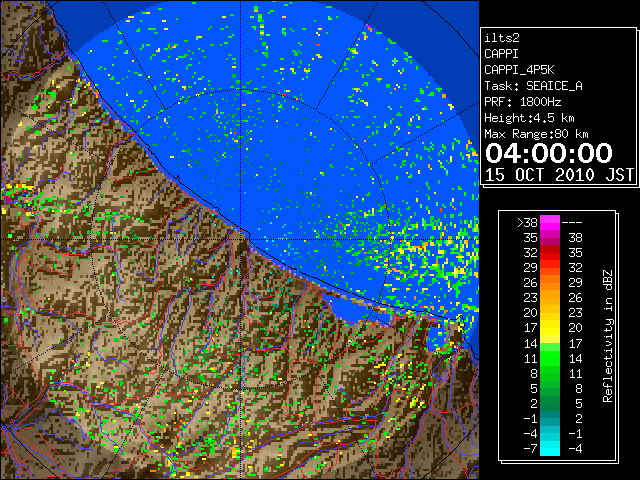Click the 'PRF: 1800Hz' text

[522, 102]
